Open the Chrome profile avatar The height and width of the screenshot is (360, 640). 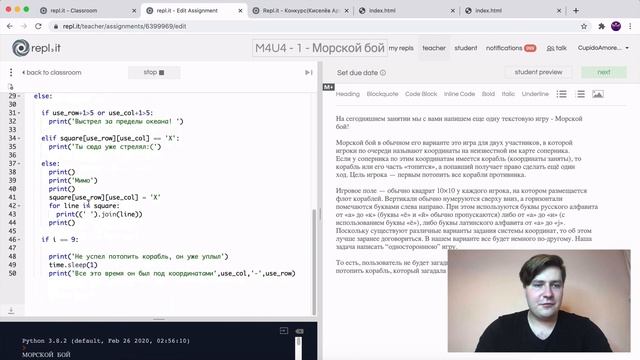pyautogui.click(x=616, y=26)
